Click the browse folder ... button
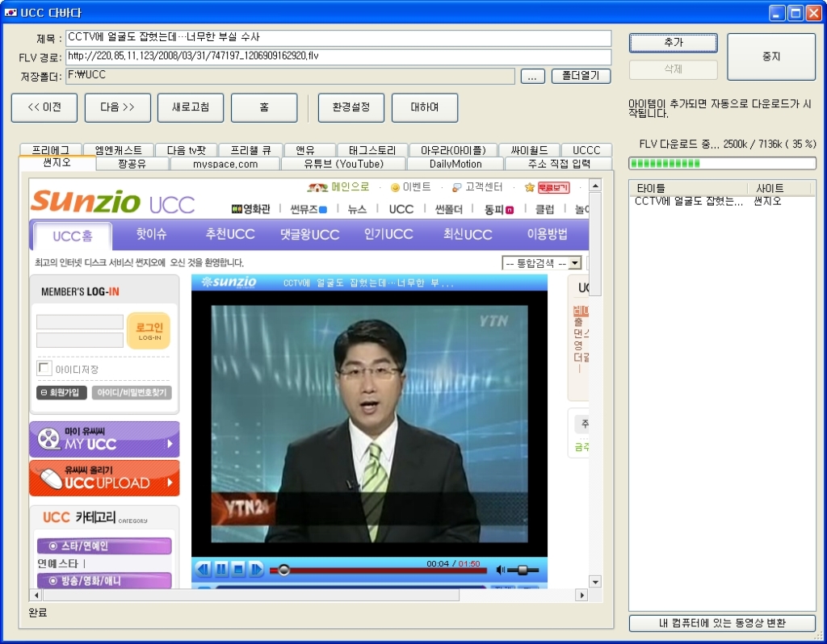Viewport: 827px width, 644px height. (533, 77)
